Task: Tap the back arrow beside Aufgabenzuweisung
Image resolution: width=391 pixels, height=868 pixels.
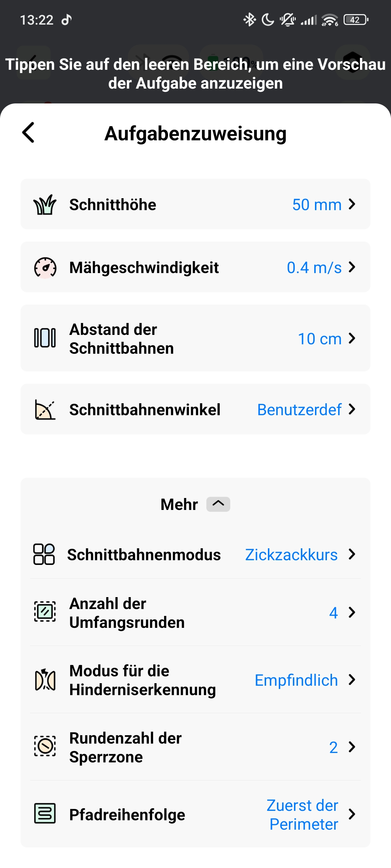Action: [29, 133]
